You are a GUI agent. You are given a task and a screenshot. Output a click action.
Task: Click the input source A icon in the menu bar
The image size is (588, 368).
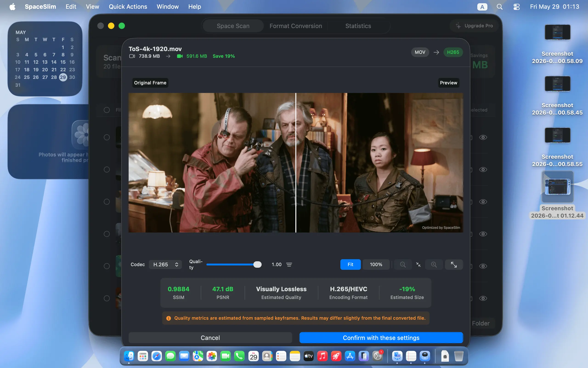[x=482, y=7]
